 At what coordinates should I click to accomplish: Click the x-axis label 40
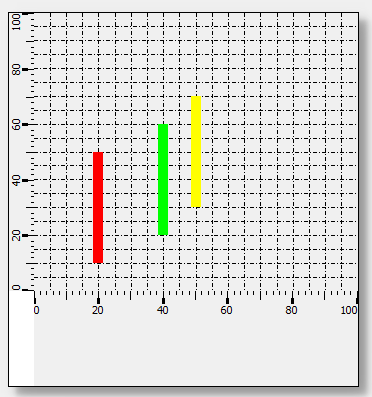pyautogui.click(x=163, y=310)
